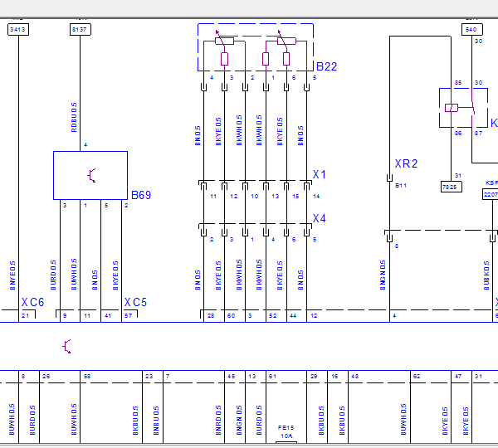The height and width of the screenshot is (448, 498).
Task: Click the left variable resistor symbol in B22
Action: click(224, 41)
